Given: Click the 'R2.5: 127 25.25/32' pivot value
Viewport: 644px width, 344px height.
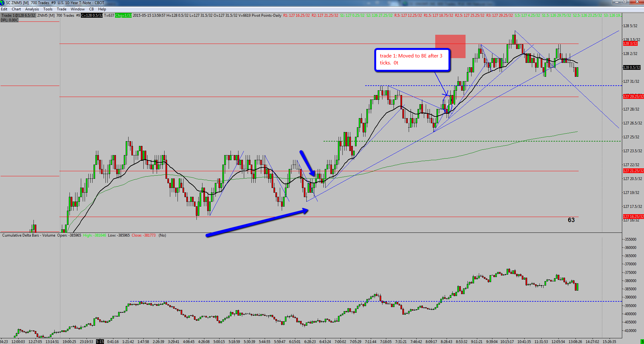Looking at the screenshot, I should (x=470, y=15).
